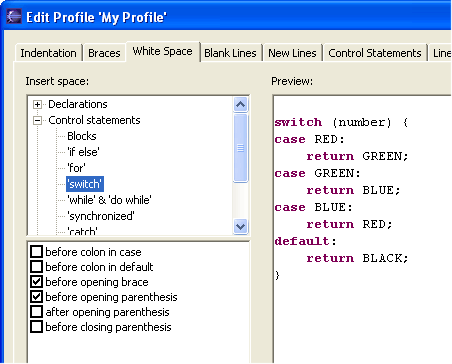
Task: Select 'while' & 'do while' item
Action: (109, 200)
